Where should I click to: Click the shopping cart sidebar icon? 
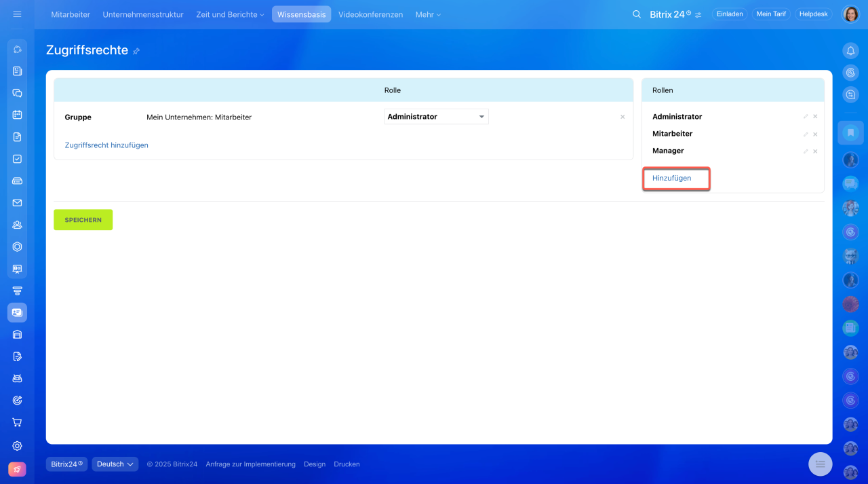[x=18, y=422]
